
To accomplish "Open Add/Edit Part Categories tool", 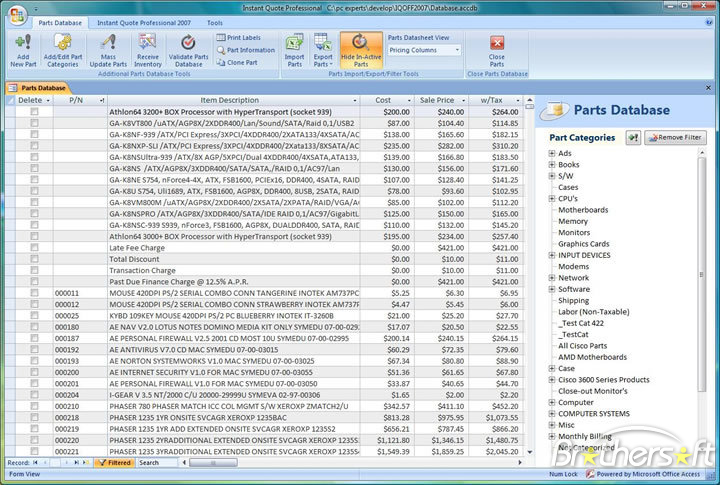I will (x=63, y=51).
